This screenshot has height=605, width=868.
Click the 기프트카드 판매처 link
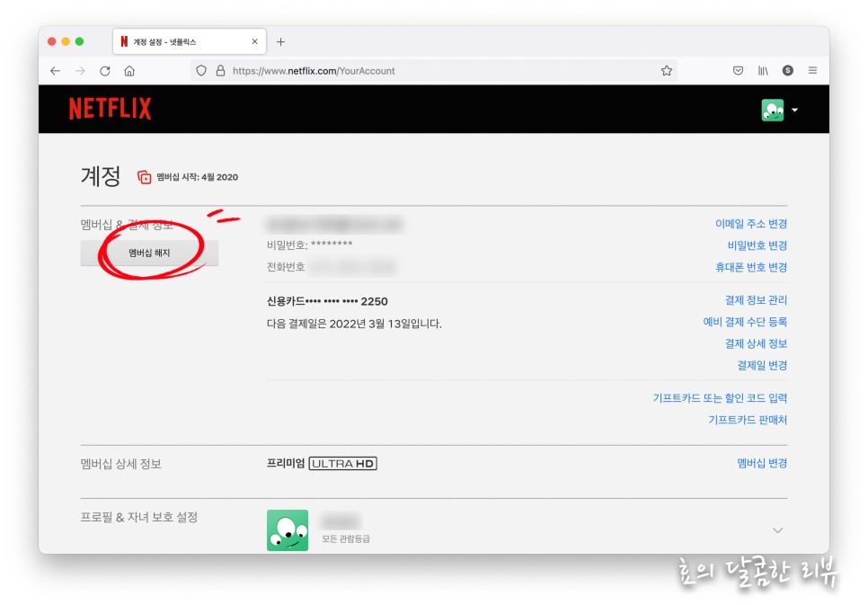click(748, 420)
